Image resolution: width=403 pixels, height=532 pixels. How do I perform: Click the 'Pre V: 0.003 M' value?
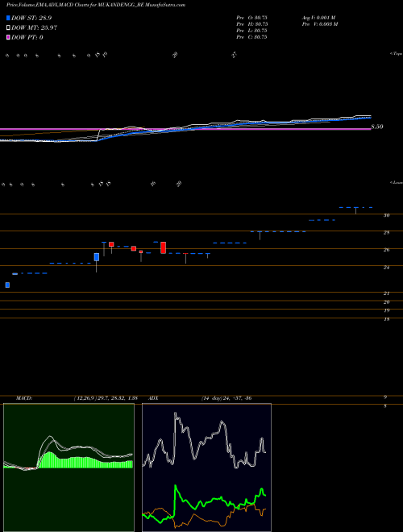coord(319,24)
